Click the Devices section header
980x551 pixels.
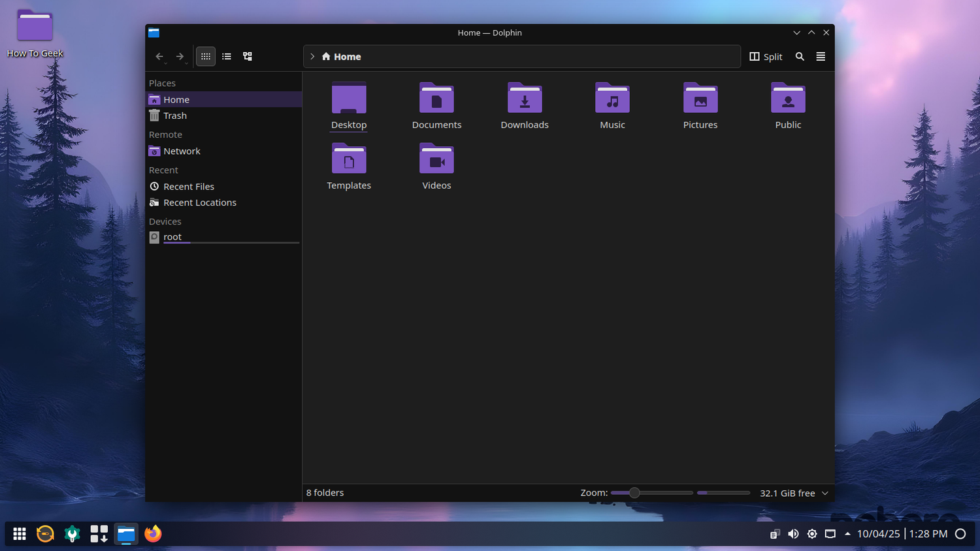(x=165, y=221)
